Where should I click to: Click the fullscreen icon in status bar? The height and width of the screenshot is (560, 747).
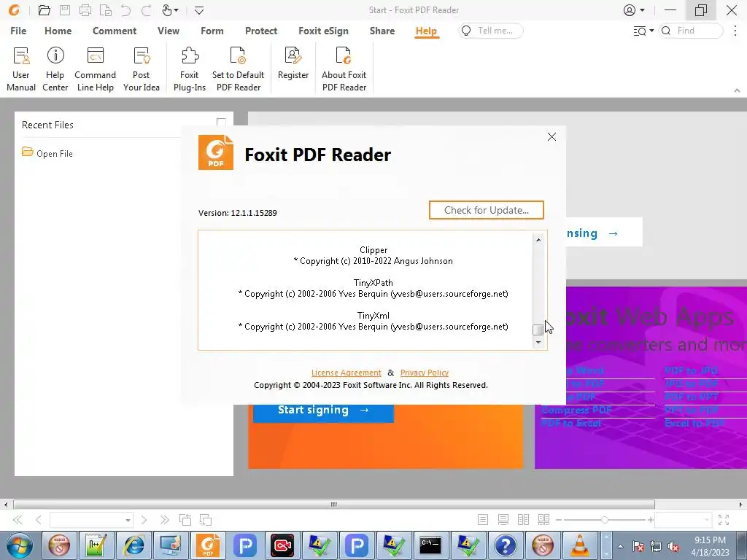[724, 519]
